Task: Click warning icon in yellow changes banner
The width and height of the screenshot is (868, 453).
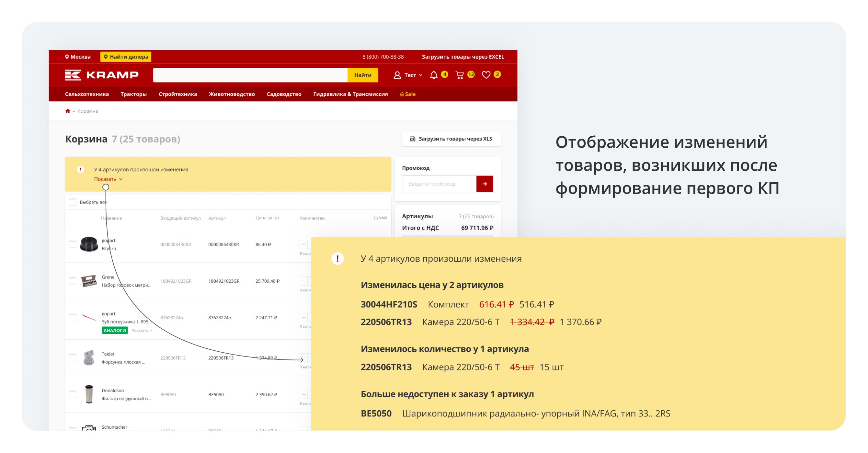Action: [80, 169]
